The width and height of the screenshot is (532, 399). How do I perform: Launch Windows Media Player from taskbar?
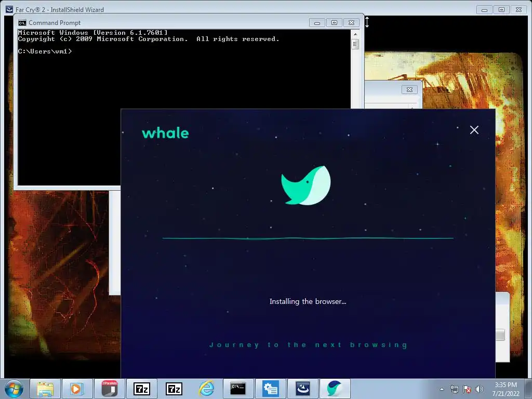click(x=77, y=389)
